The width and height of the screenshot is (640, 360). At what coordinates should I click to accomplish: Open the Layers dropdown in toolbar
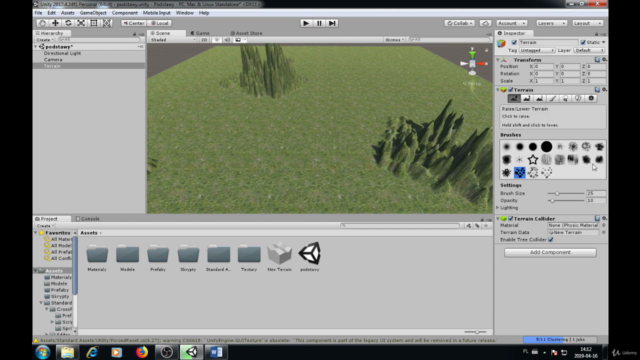coord(551,23)
